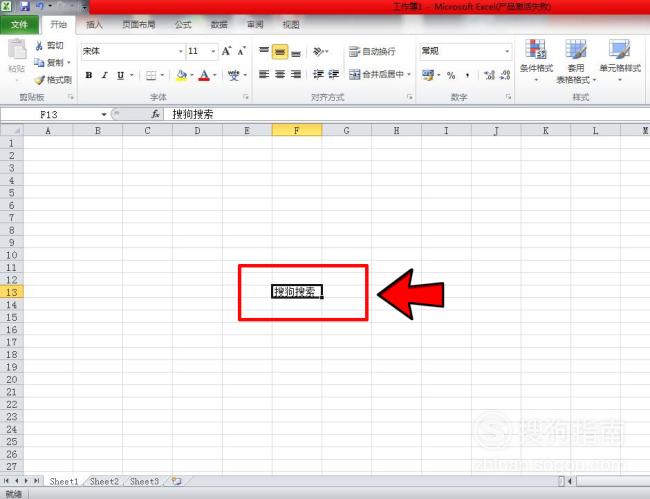Toggle center text horizontally
Image resolution: width=650 pixels, height=499 pixels.
pyautogui.click(x=280, y=75)
